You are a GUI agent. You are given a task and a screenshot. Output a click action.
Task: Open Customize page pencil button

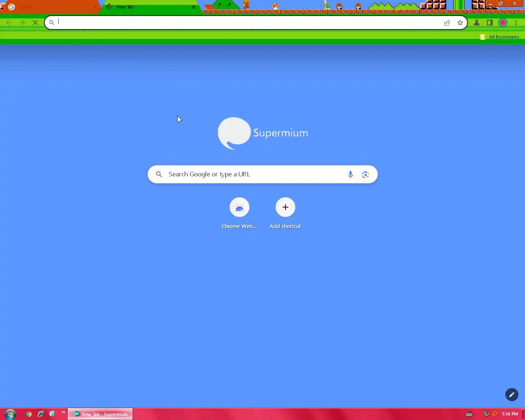pos(511,395)
